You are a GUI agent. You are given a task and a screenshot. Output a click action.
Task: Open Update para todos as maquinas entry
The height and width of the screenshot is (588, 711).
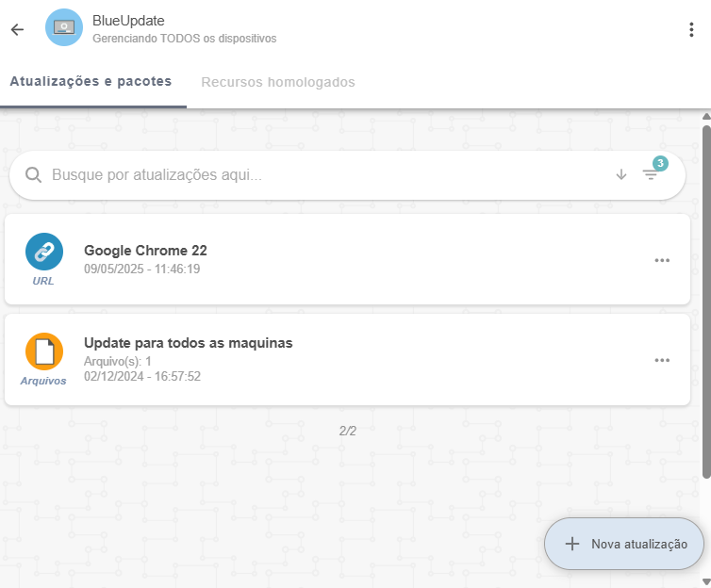coord(188,343)
